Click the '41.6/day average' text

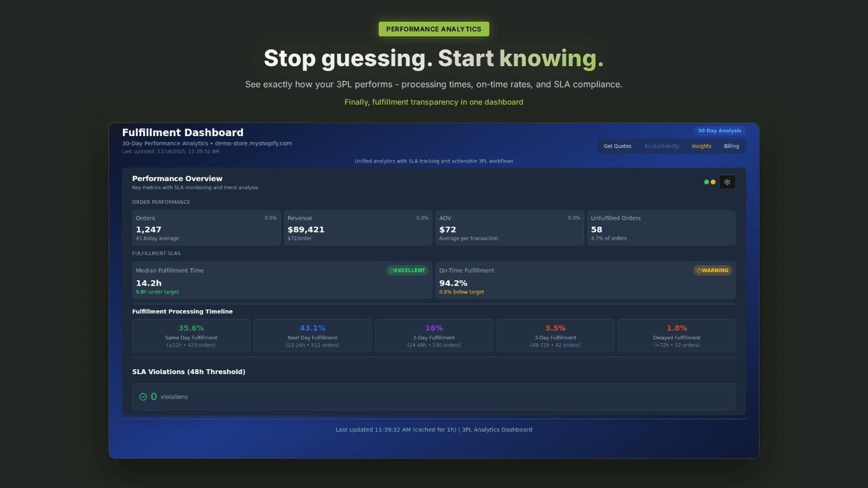click(x=157, y=239)
